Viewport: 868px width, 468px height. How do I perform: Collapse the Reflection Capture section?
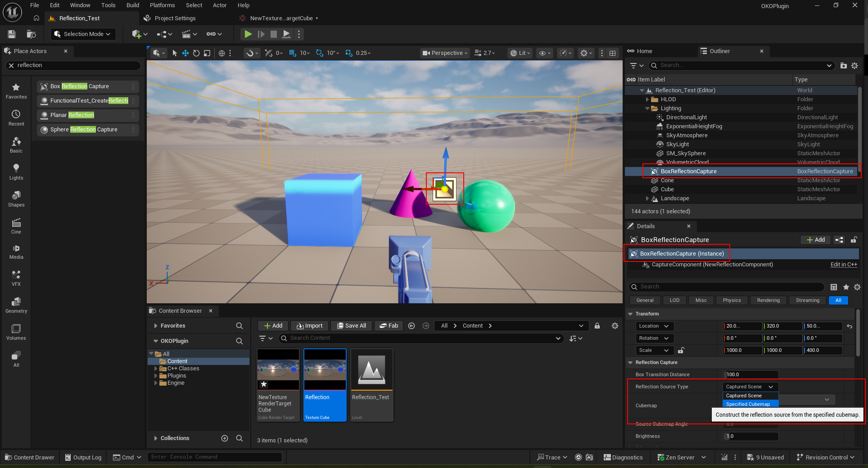[x=630, y=363]
